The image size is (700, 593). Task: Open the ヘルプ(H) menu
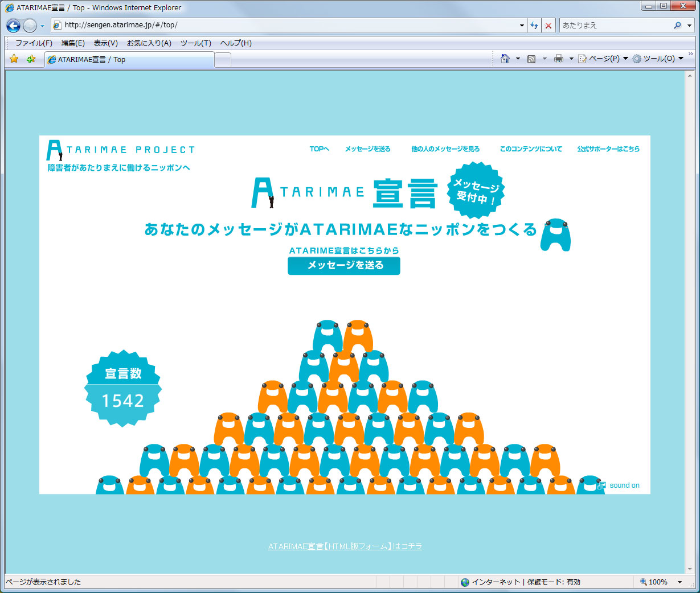click(236, 43)
